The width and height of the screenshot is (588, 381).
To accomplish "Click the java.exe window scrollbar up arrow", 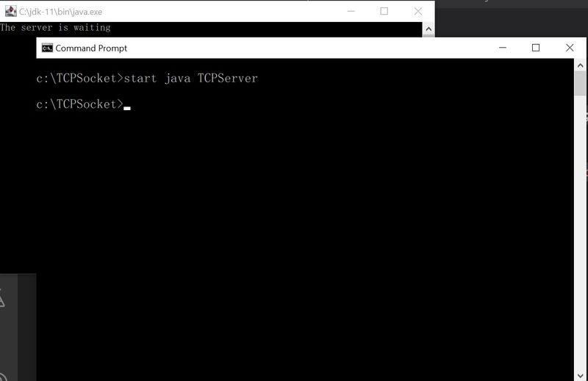I will pyautogui.click(x=429, y=28).
